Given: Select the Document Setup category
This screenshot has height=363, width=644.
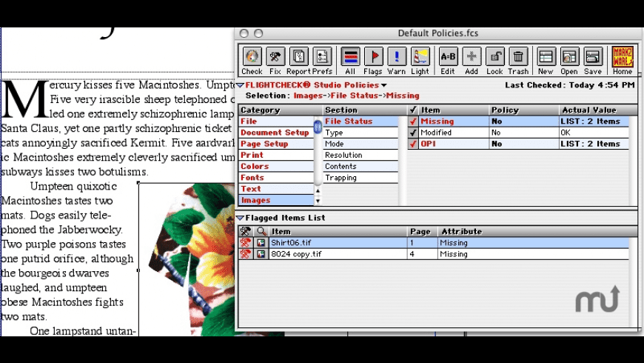Looking at the screenshot, I should (276, 133).
